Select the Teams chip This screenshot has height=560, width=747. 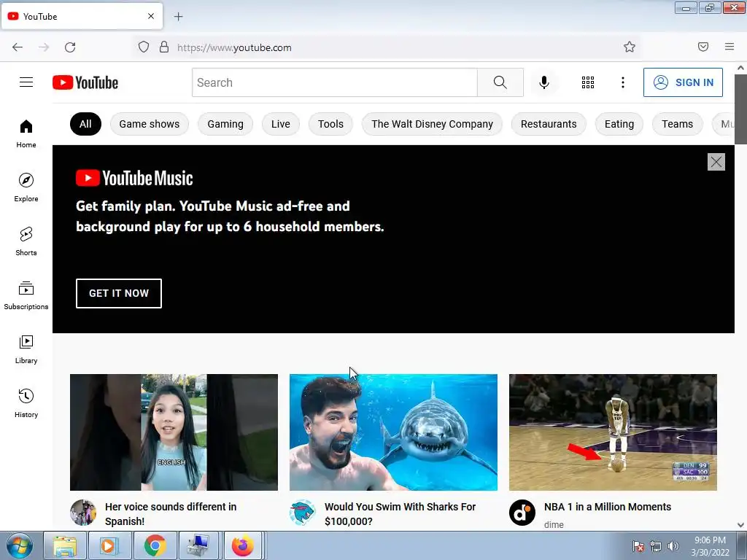point(677,124)
